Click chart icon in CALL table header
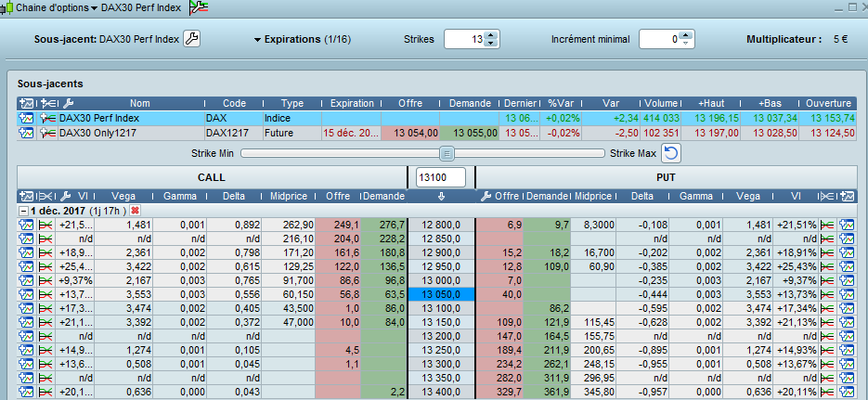 coord(26,196)
